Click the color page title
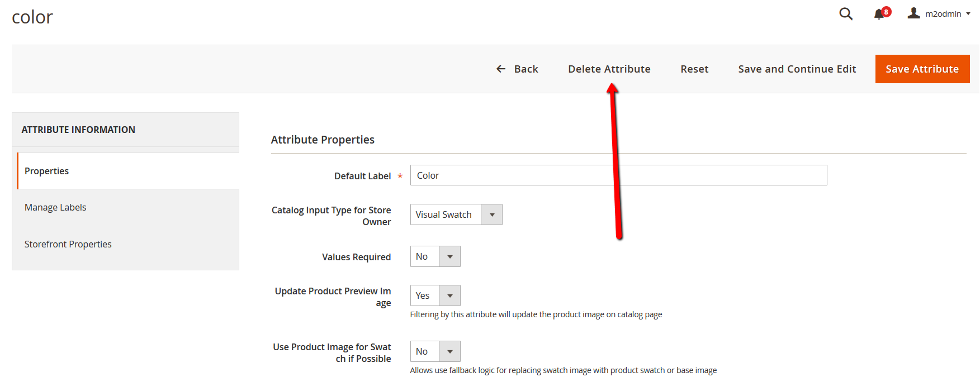The image size is (980, 377). [x=32, y=17]
